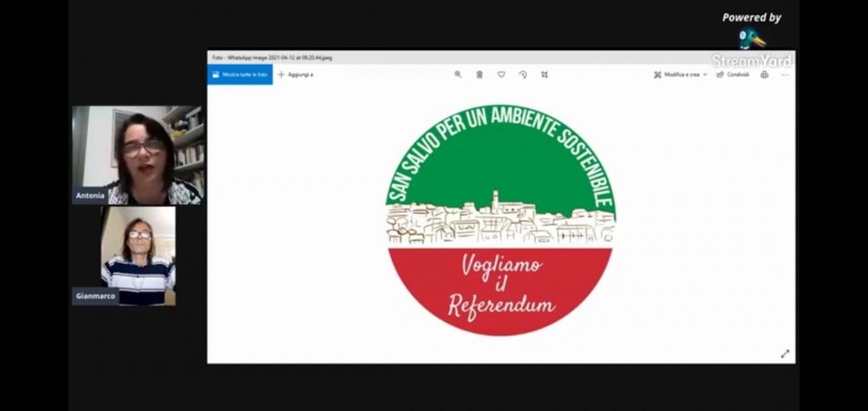
Task: Click the 'Condividi' share button
Action: [733, 75]
